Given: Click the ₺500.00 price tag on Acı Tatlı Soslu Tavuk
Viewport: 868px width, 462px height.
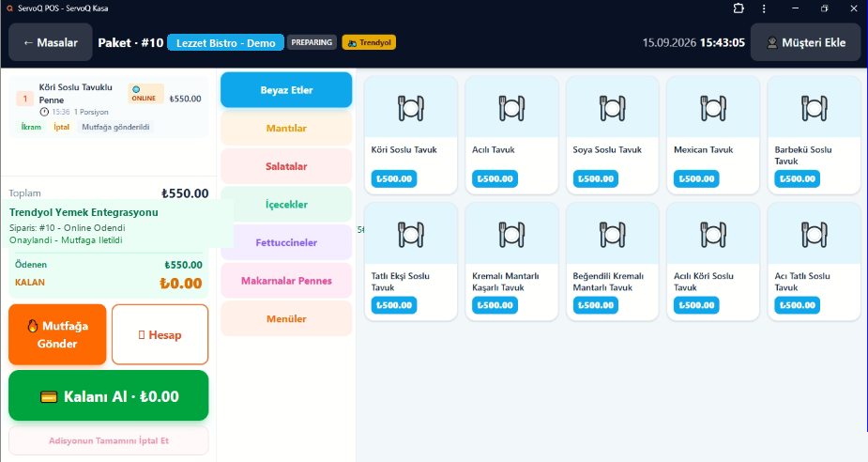Looking at the screenshot, I should coord(797,305).
